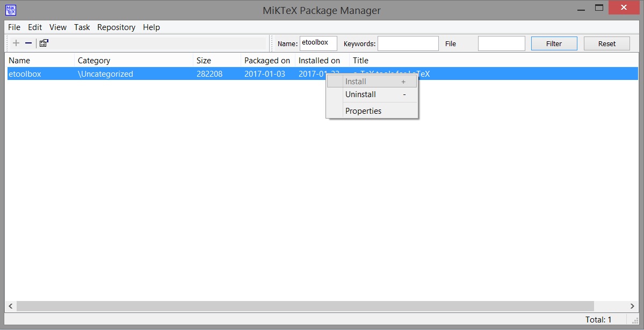The width and height of the screenshot is (644, 330).
Task: Sort by the Title column header
Action: (x=494, y=60)
